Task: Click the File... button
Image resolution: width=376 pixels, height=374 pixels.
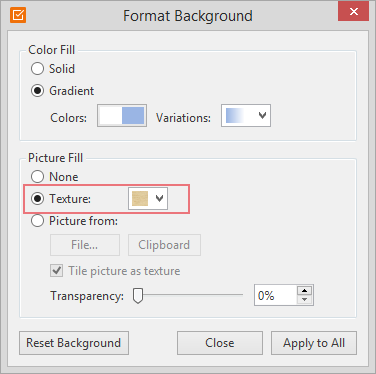Action: tap(85, 245)
